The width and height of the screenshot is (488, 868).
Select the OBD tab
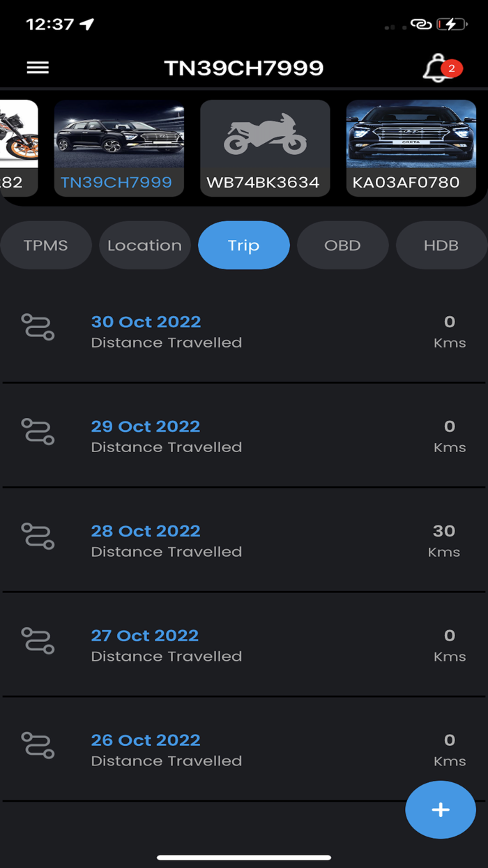pos(342,245)
